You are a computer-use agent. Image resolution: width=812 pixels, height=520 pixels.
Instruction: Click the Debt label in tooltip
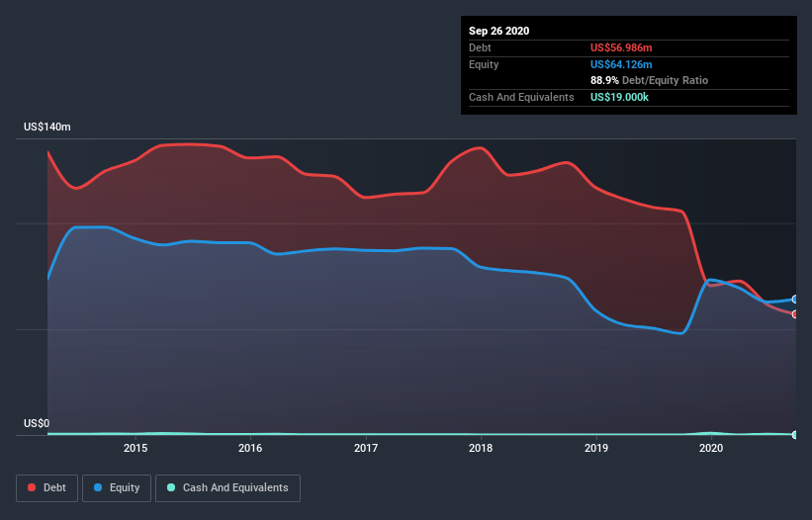(x=480, y=47)
